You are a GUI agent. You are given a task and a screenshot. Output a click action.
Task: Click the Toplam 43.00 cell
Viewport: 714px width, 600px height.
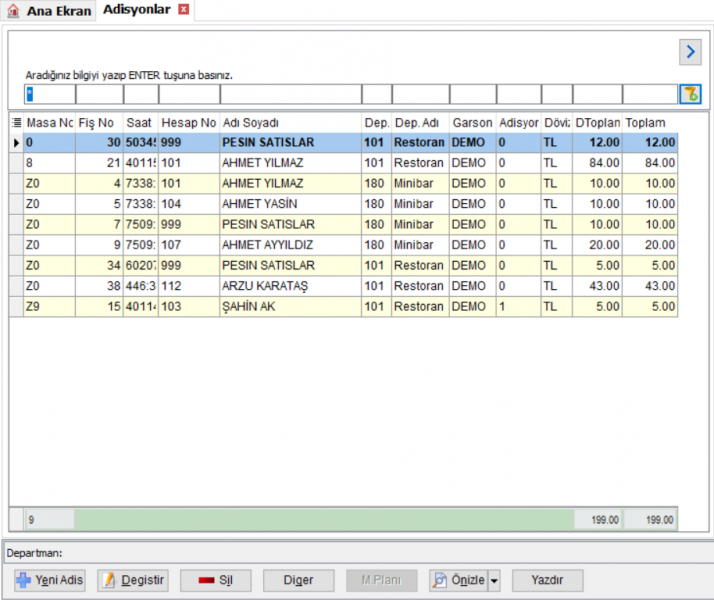click(x=650, y=286)
